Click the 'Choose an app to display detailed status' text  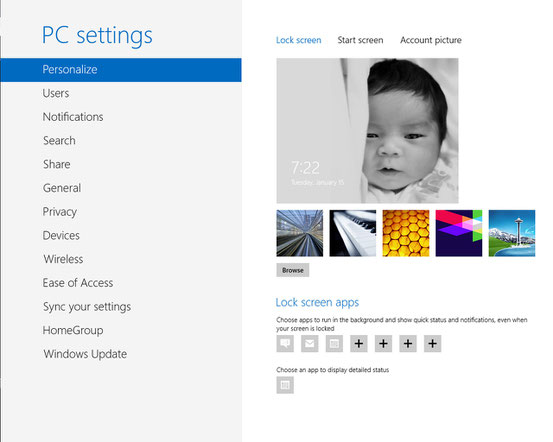333,370
